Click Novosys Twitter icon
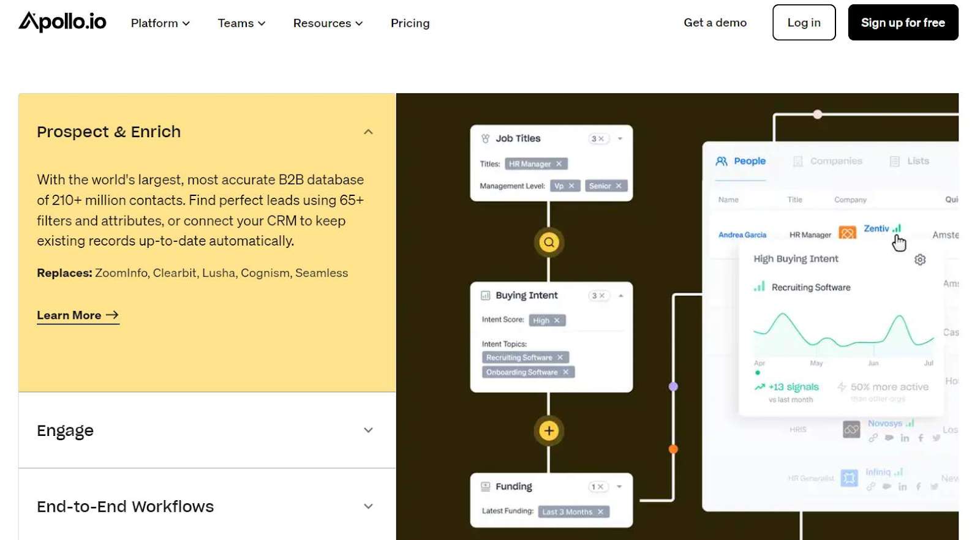 coord(936,438)
